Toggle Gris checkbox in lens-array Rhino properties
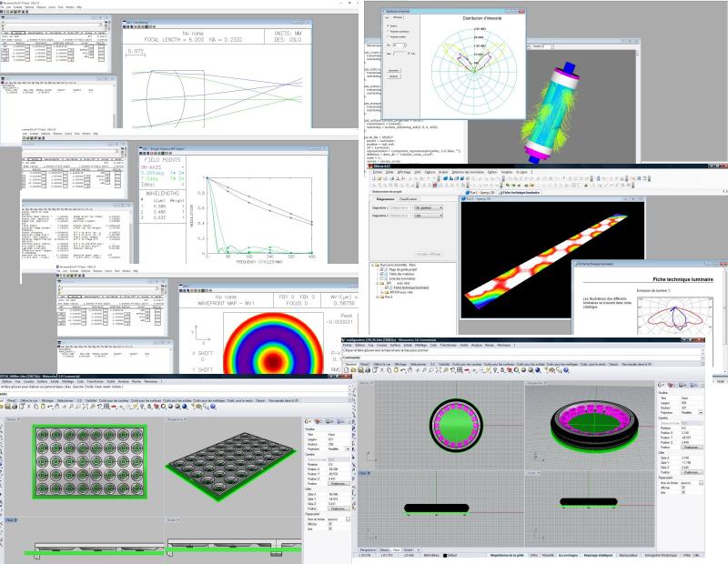This screenshot has height=564, width=728. coord(330,529)
